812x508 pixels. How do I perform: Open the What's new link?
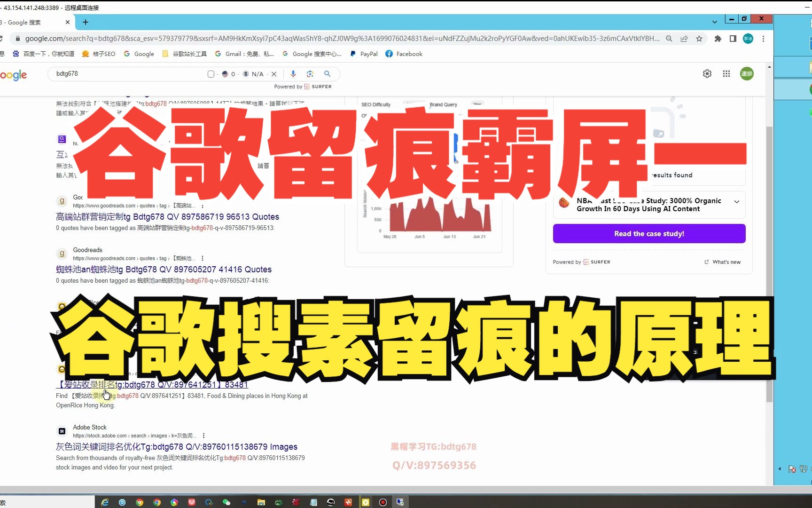(x=723, y=262)
